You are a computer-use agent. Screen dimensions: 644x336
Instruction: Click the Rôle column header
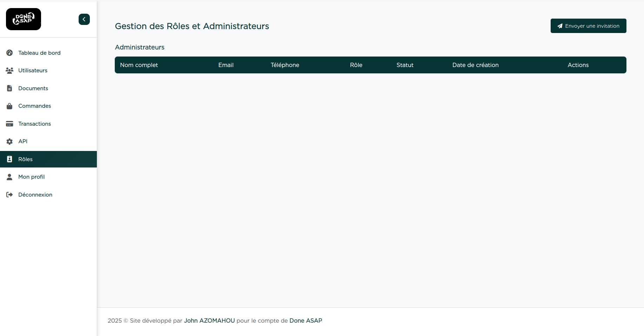(x=356, y=65)
